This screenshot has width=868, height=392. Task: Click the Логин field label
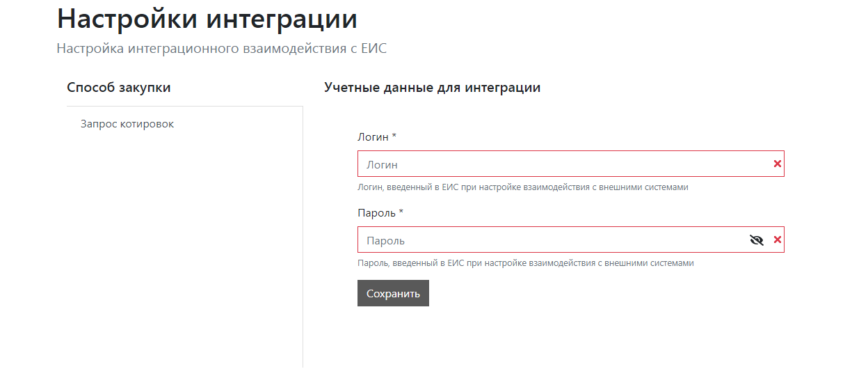(x=373, y=137)
